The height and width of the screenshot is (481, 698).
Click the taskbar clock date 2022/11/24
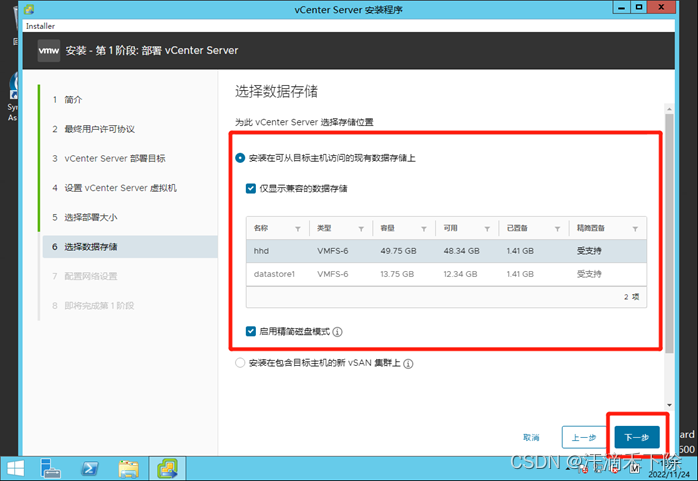669,474
